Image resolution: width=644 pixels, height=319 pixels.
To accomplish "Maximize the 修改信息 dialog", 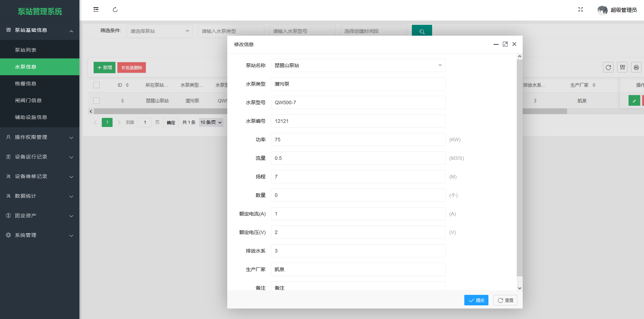I will point(505,44).
